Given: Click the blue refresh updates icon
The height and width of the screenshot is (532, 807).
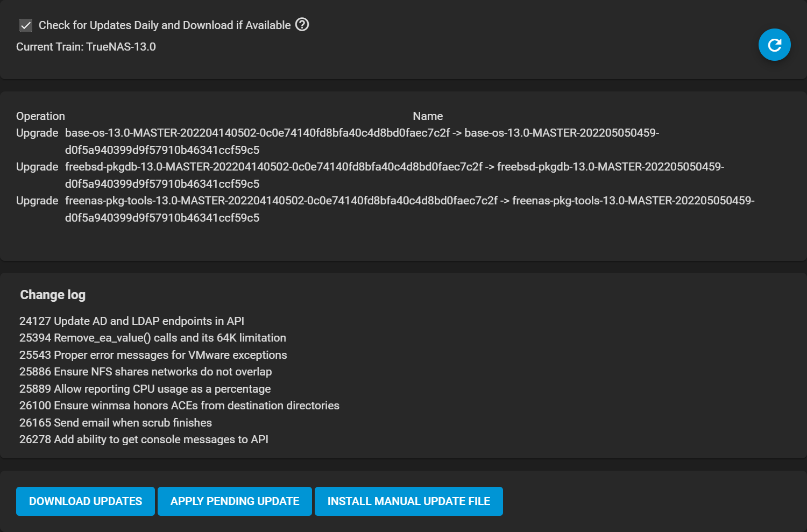Looking at the screenshot, I should point(774,45).
